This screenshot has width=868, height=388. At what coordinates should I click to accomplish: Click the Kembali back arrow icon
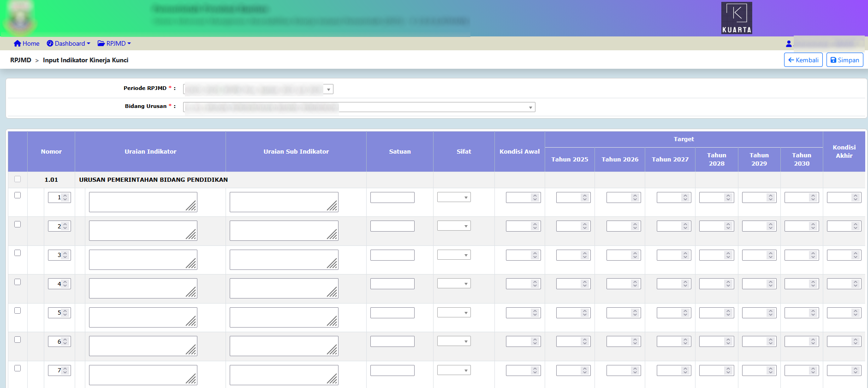(x=791, y=60)
